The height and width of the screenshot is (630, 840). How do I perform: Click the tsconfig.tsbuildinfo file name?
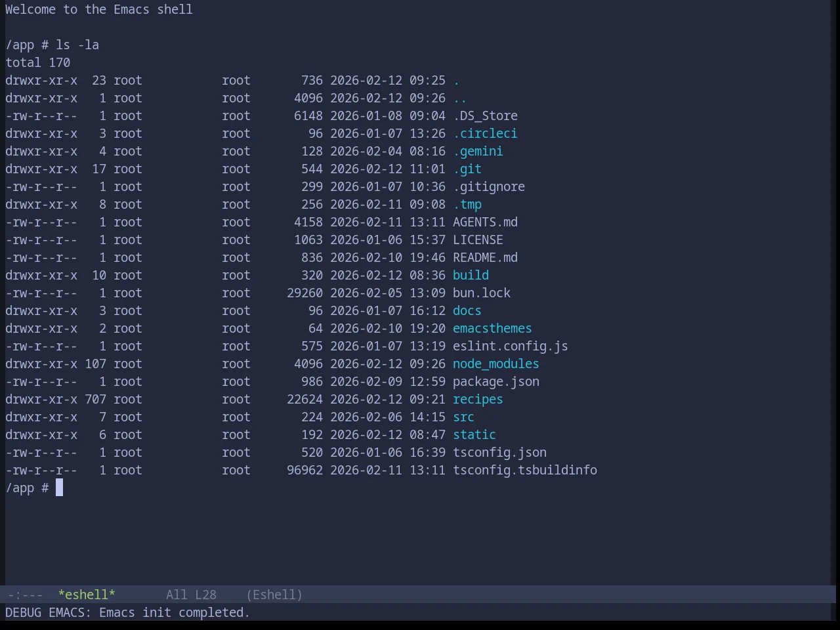525,470
